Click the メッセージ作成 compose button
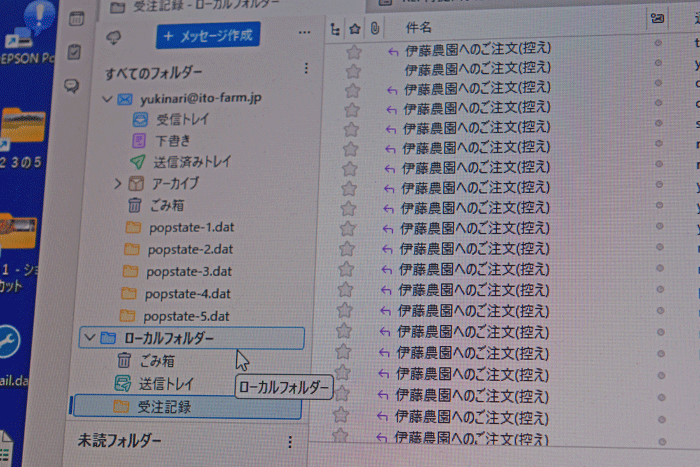Image resolution: width=700 pixels, height=467 pixels. (x=207, y=36)
